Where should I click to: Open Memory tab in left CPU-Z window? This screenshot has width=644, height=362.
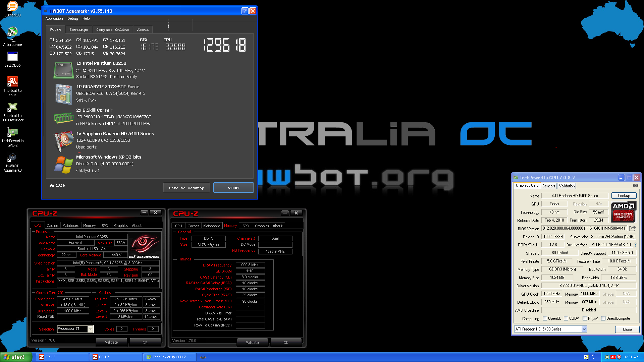tap(90, 226)
